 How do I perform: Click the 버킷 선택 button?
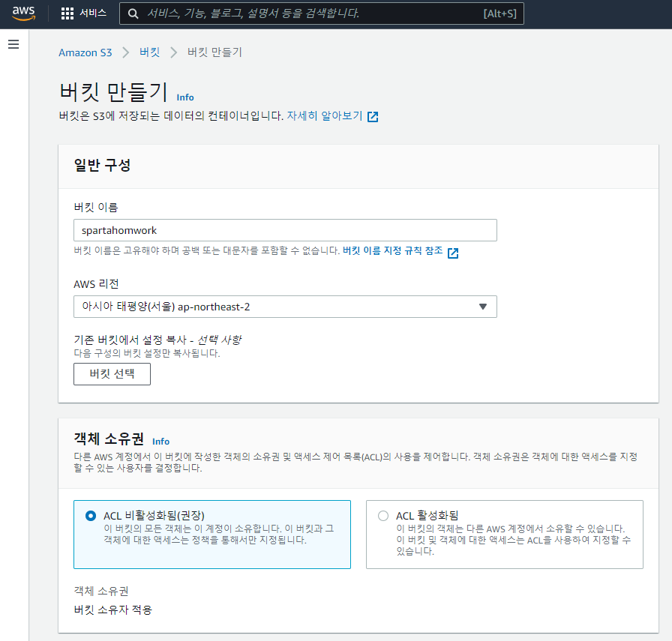tap(112, 374)
